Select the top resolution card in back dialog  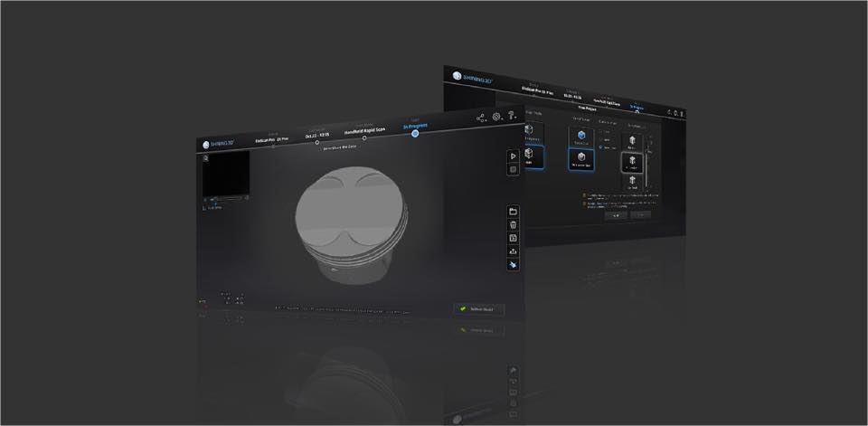point(632,142)
